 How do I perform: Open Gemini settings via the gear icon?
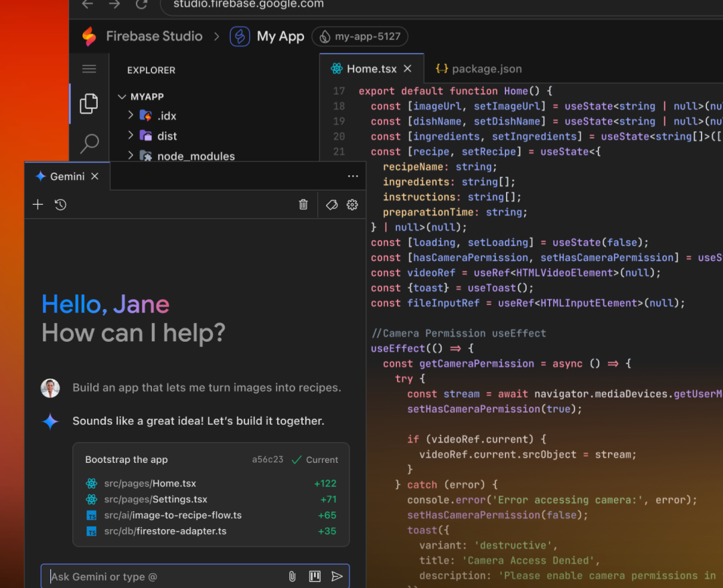tap(351, 205)
